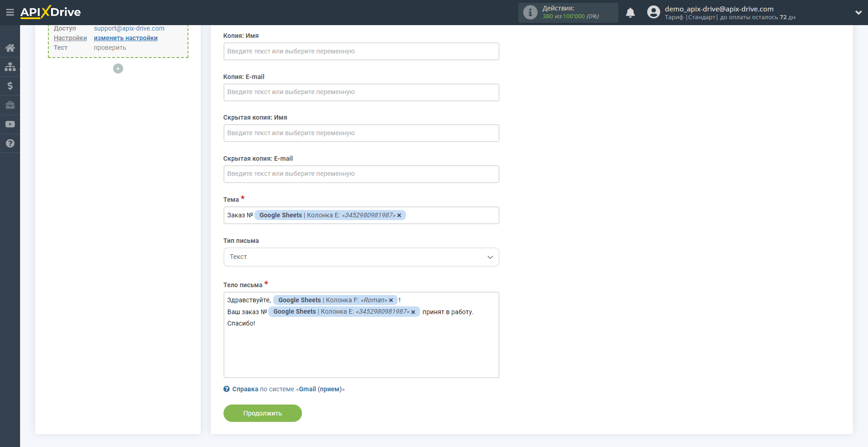
Task: Open the Gmail (прием) help link
Action: [x=321, y=389]
